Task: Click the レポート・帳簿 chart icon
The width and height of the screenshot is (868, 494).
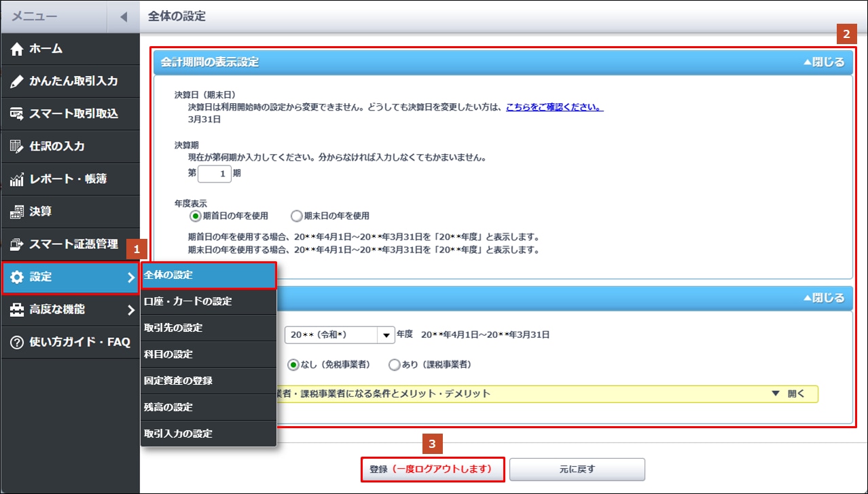Action: click(17, 179)
